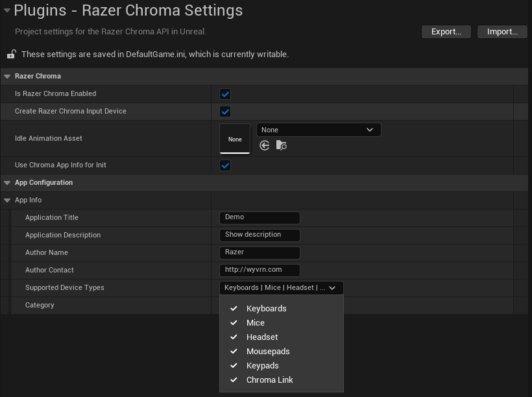The height and width of the screenshot is (397, 532).
Task: Click the Idle Animation Asset thumbnail
Action: [235, 139]
